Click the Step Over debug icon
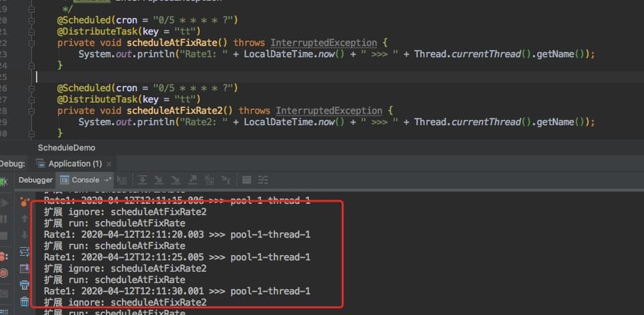 143,180
